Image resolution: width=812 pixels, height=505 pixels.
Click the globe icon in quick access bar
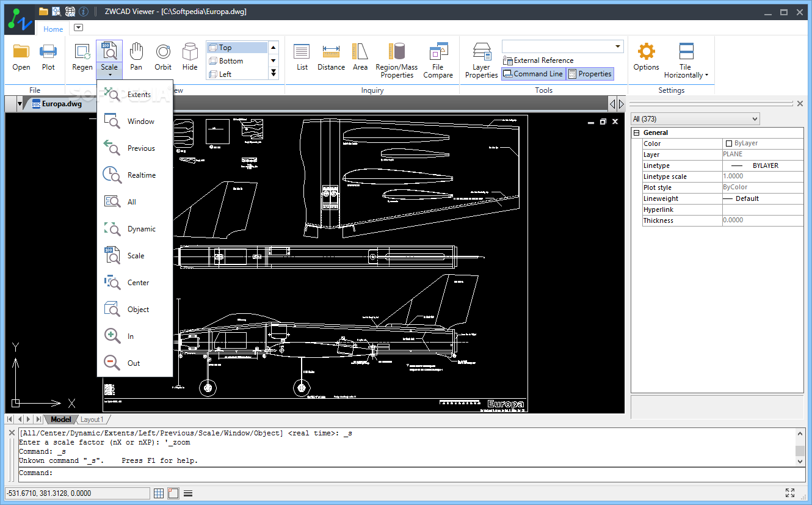click(70, 12)
